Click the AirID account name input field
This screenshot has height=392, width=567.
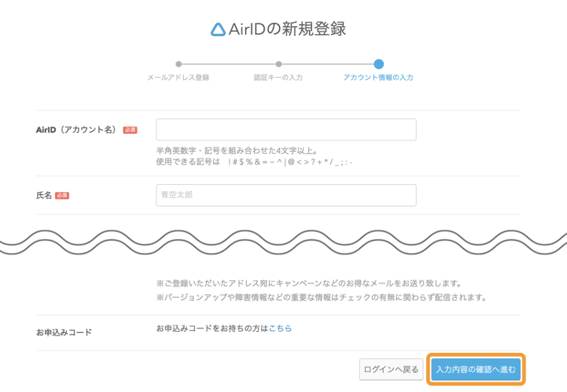click(x=286, y=129)
